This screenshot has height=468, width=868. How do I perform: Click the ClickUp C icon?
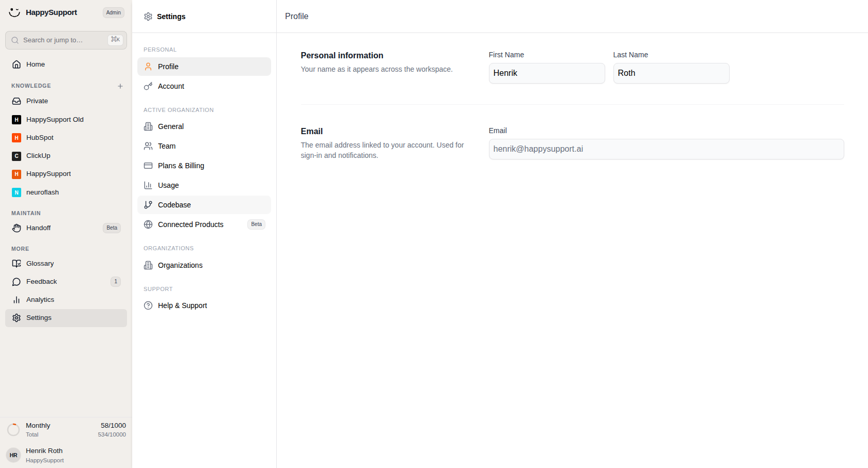(x=17, y=156)
